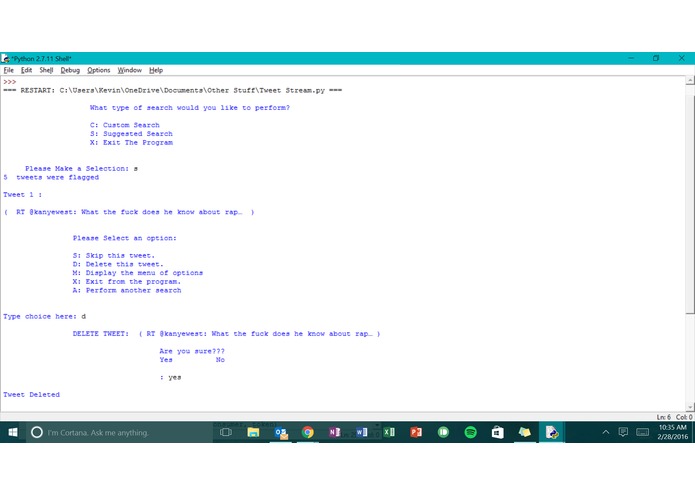Launch PowerPoint from taskbar
This screenshot has height=494, width=695.
pyautogui.click(x=416, y=432)
